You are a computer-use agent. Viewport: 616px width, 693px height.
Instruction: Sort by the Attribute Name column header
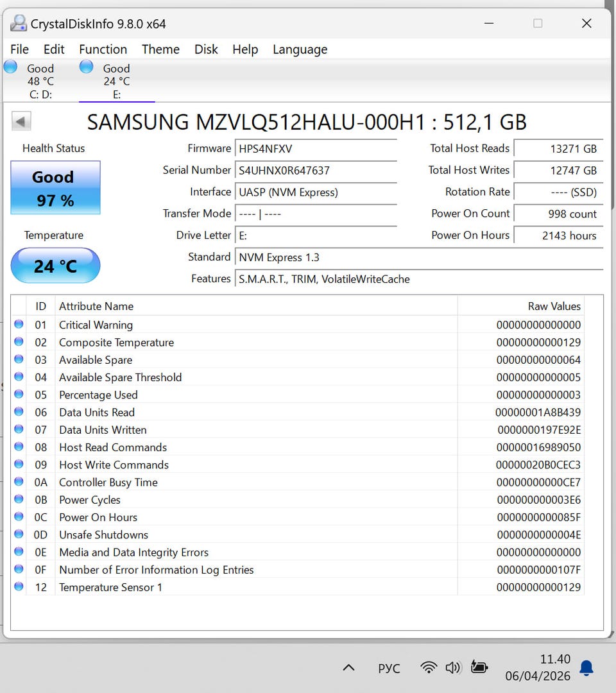pyautogui.click(x=96, y=306)
